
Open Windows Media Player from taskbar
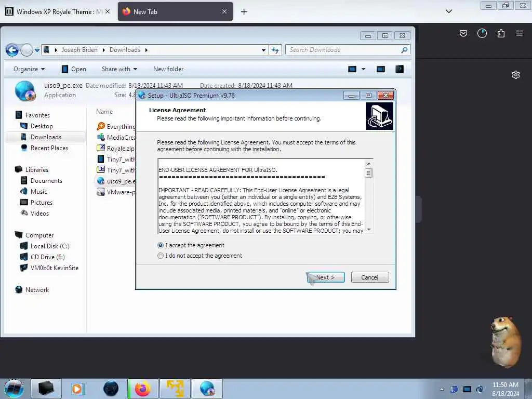[x=78, y=389]
